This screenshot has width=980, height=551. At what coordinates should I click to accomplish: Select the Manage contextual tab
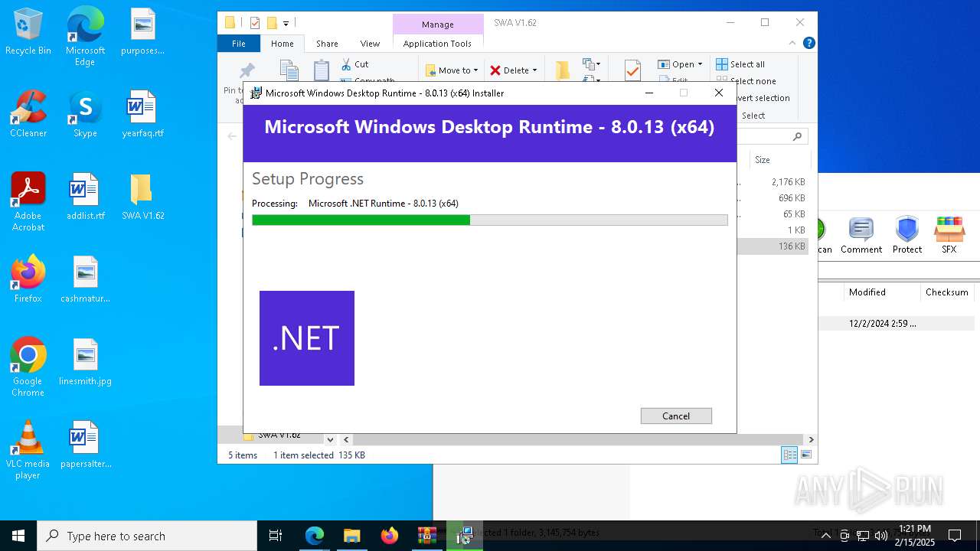click(x=437, y=24)
